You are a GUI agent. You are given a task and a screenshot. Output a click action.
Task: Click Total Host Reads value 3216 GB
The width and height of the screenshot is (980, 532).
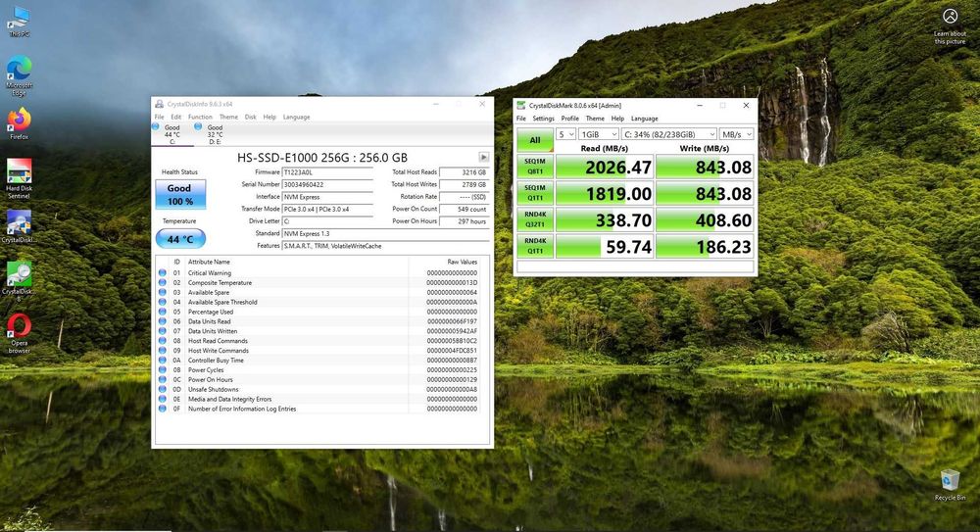[464, 172]
